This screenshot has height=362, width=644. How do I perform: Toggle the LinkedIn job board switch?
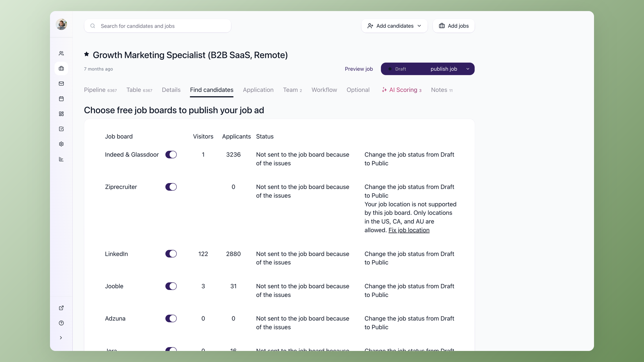(x=171, y=254)
